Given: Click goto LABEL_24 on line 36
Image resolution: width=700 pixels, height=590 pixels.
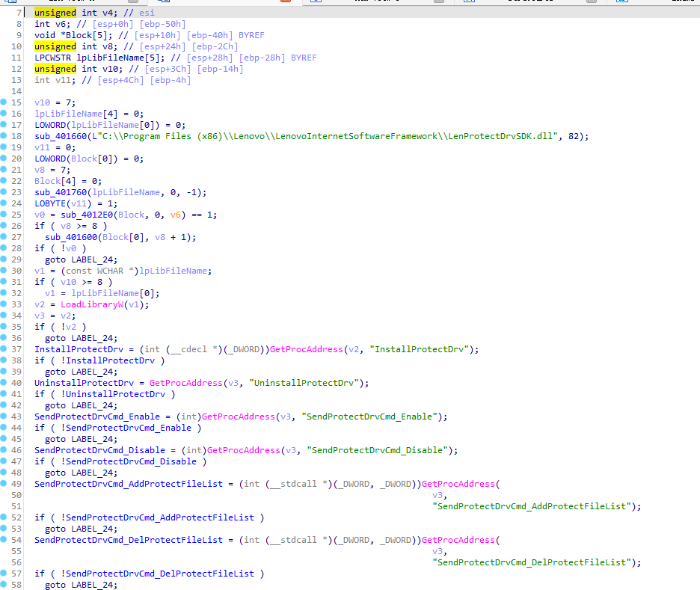Looking at the screenshot, I should click(82, 338).
